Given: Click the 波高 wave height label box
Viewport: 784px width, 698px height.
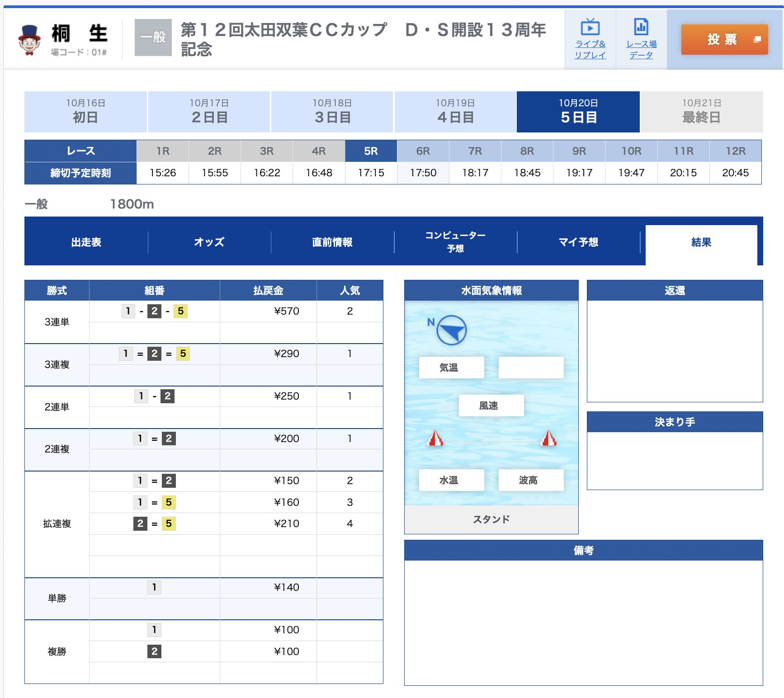Looking at the screenshot, I should pyautogui.click(x=531, y=480).
